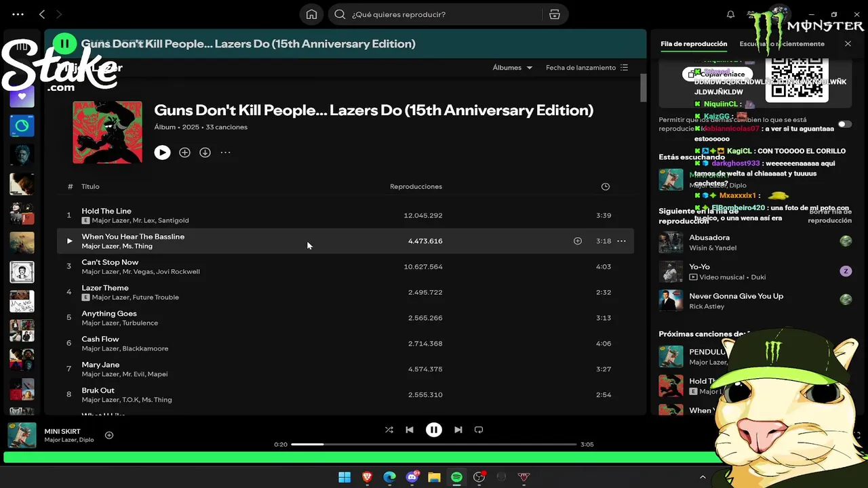Open Rick Astley artist in queue
This screenshot has width=868, height=488.
[707, 306]
